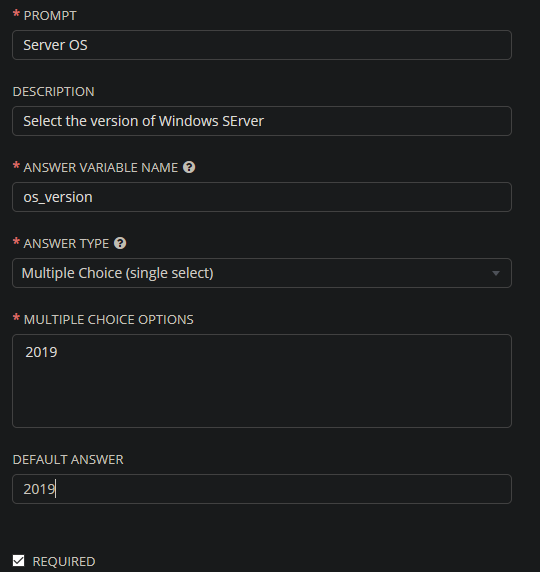
Task: Click the DEFAULT ANSWER label
Action: click(x=68, y=460)
